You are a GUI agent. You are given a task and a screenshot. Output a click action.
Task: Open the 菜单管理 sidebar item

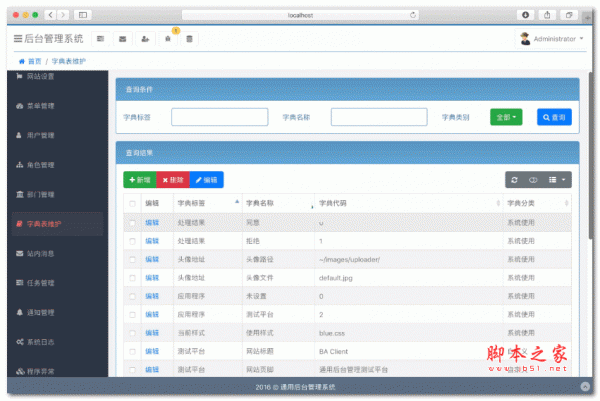tap(57, 106)
